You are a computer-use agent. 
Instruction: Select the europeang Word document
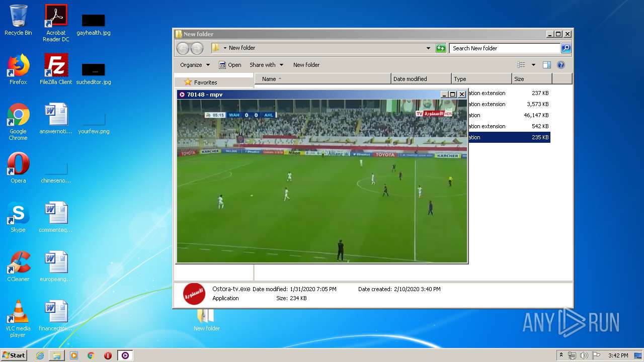56,266
